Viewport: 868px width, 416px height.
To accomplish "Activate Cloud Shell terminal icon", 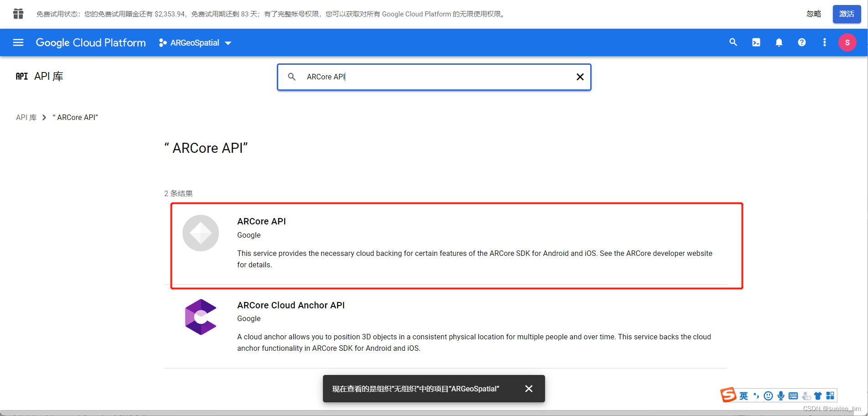I will (x=756, y=42).
